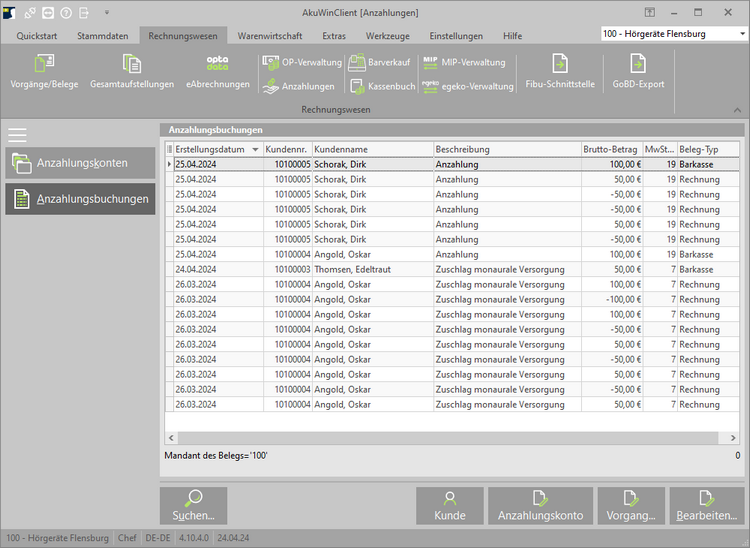Open egeko-Verwaltung

[467, 87]
